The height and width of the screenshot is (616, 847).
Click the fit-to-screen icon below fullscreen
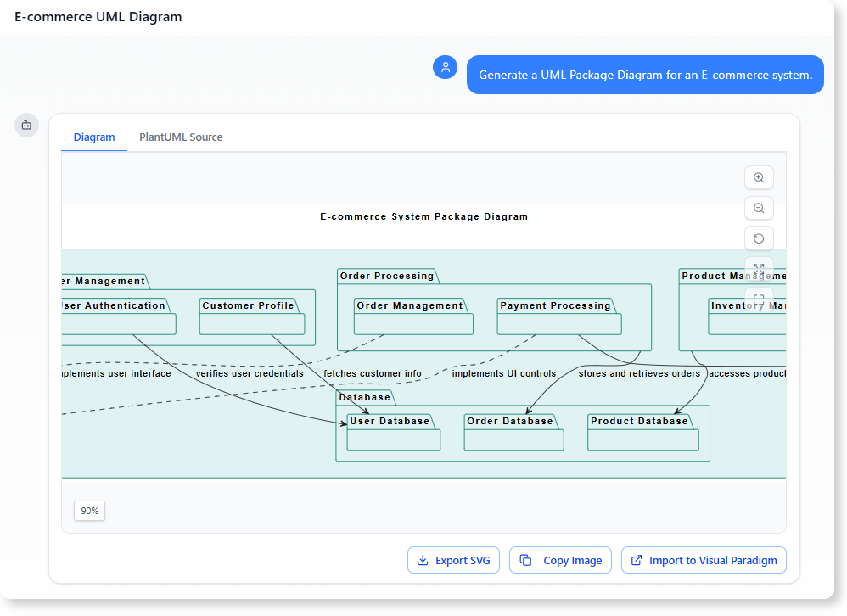click(x=758, y=299)
